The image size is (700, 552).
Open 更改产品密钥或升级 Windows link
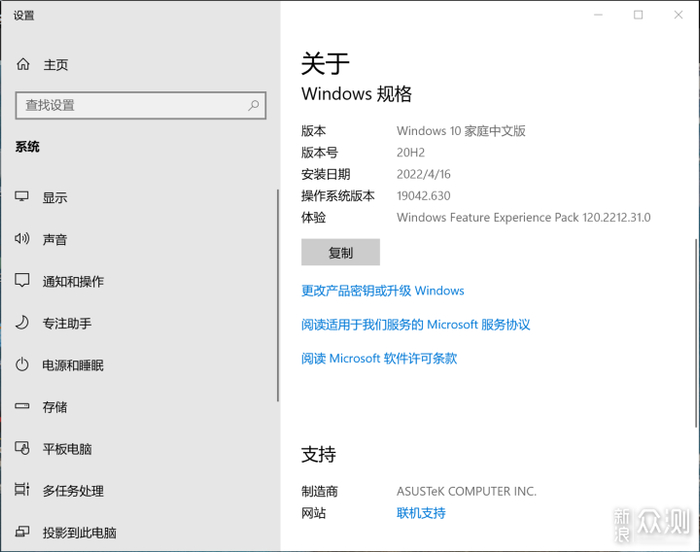(383, 291)
